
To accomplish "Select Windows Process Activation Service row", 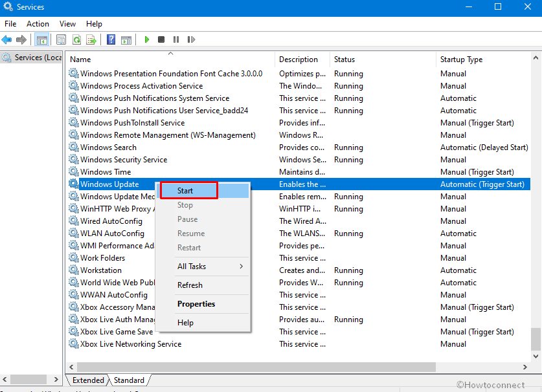I will 299,85.
